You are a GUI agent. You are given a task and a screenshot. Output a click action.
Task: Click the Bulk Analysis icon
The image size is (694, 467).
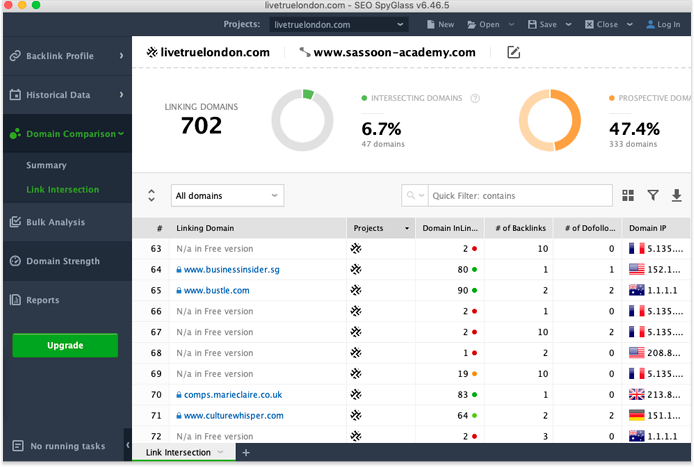pyautogui.click(x=15, y=222)
